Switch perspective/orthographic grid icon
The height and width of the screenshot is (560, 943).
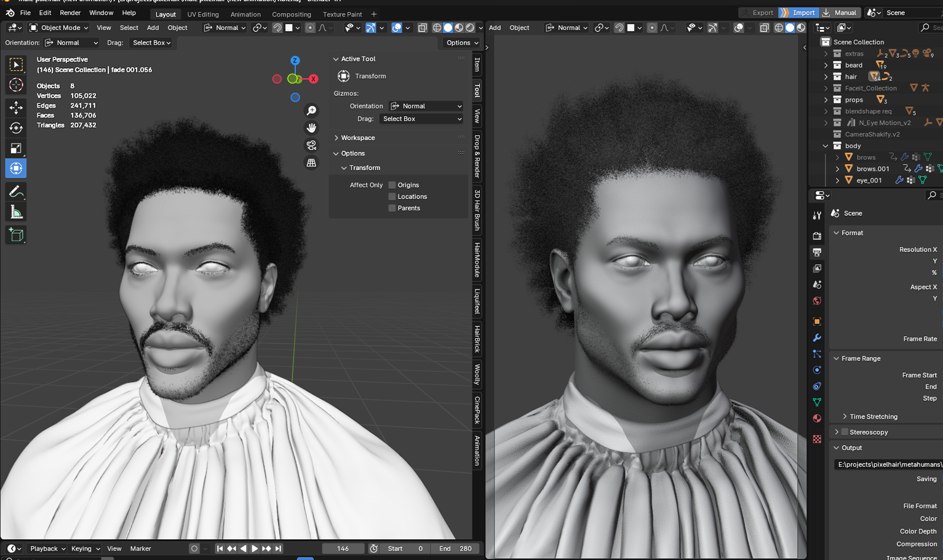coord(312,163)
